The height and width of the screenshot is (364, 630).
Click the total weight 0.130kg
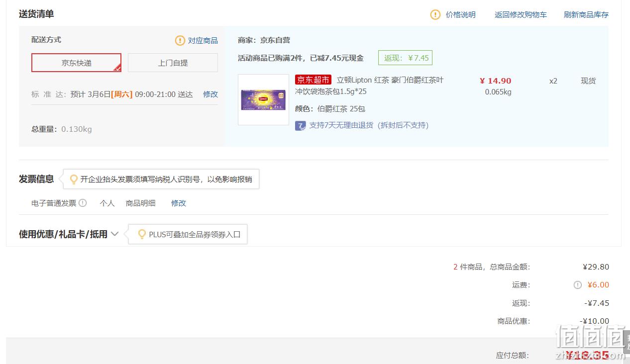coord(77,129)
